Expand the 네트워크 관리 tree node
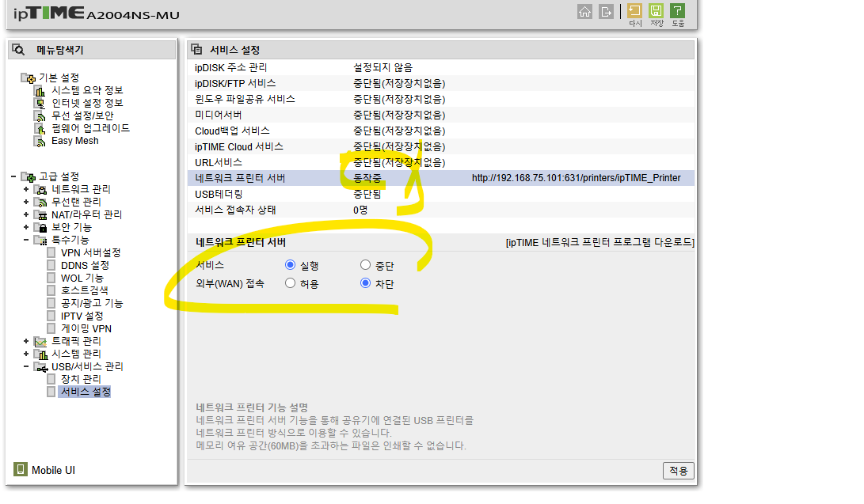The height and width of the screenshot is (504, 864). (26, 189)
